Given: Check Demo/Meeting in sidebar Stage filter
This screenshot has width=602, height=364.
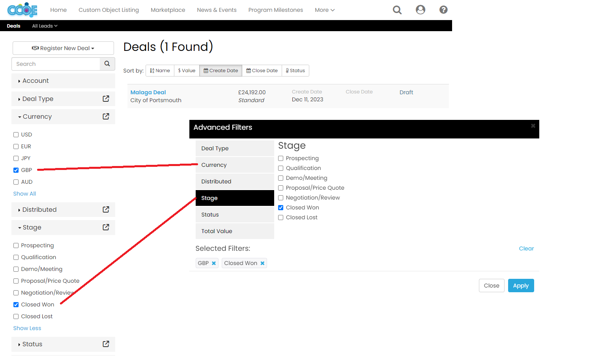Looking at the screenshot, I should coord(16,269).
